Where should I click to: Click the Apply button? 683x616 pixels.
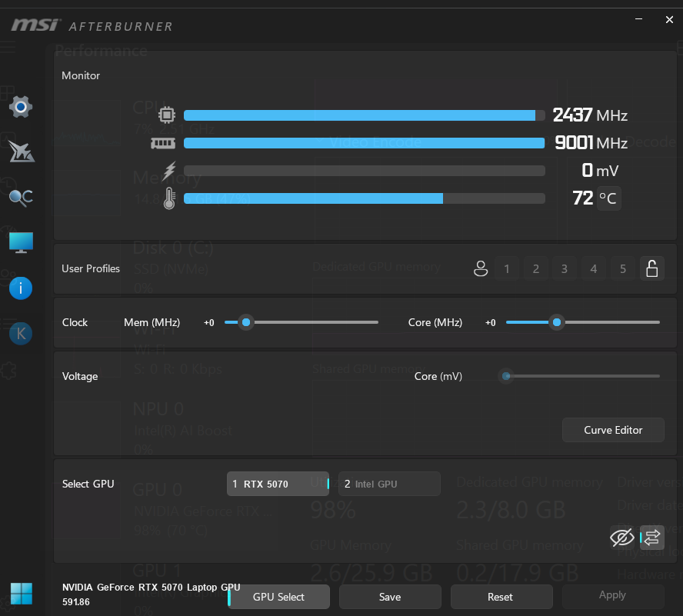(612, 595)
